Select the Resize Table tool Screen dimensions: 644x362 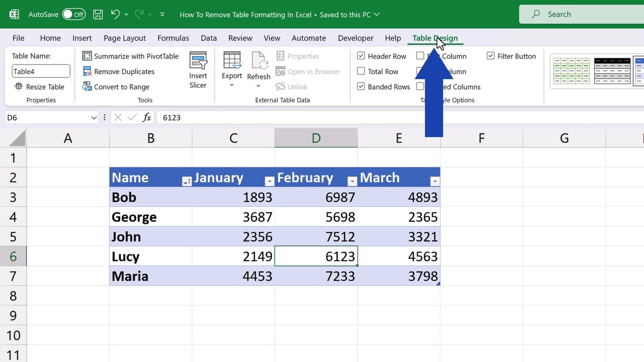coord(40,87)
